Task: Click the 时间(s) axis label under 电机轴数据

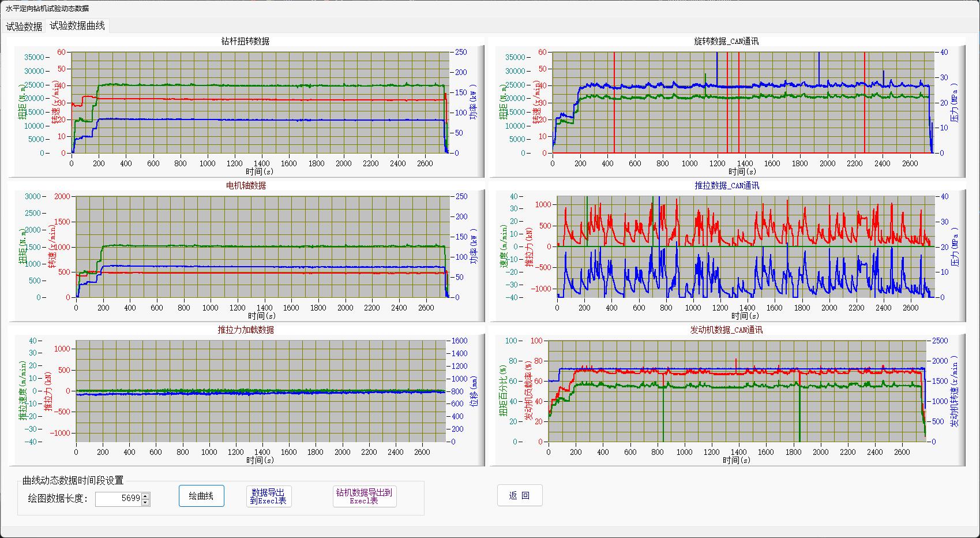Action: [x=262, y=316]
